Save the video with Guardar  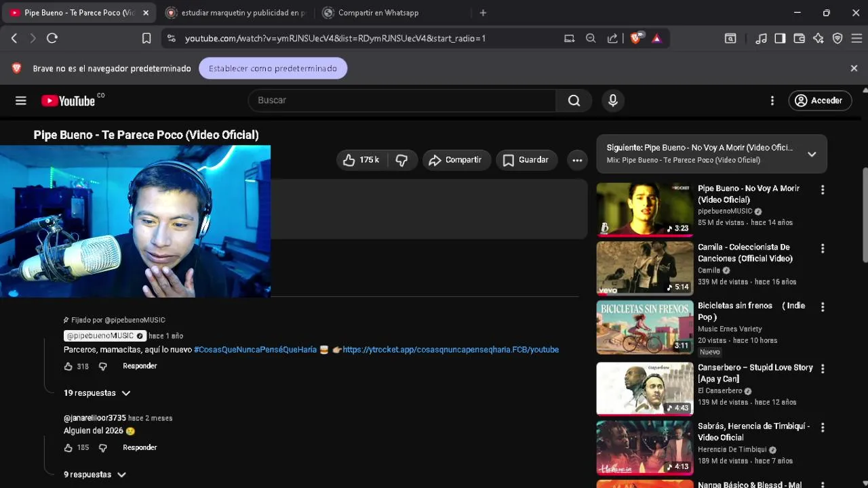tap(526, 160)
